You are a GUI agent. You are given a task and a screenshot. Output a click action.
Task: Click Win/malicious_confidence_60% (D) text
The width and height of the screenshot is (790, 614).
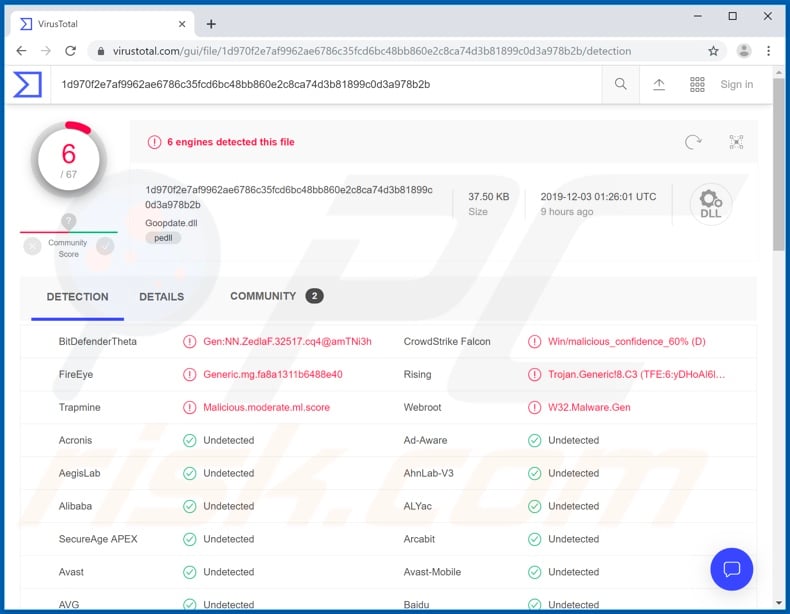pos(626,342)
